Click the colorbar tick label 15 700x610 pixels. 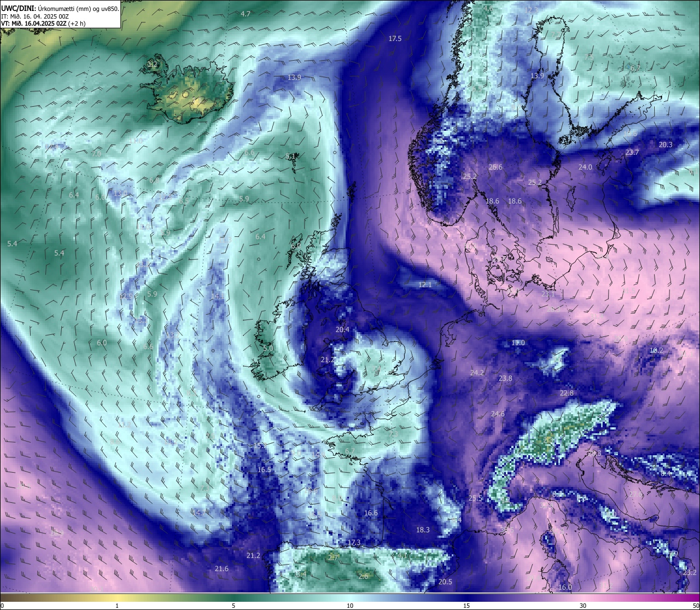(466, 605)
